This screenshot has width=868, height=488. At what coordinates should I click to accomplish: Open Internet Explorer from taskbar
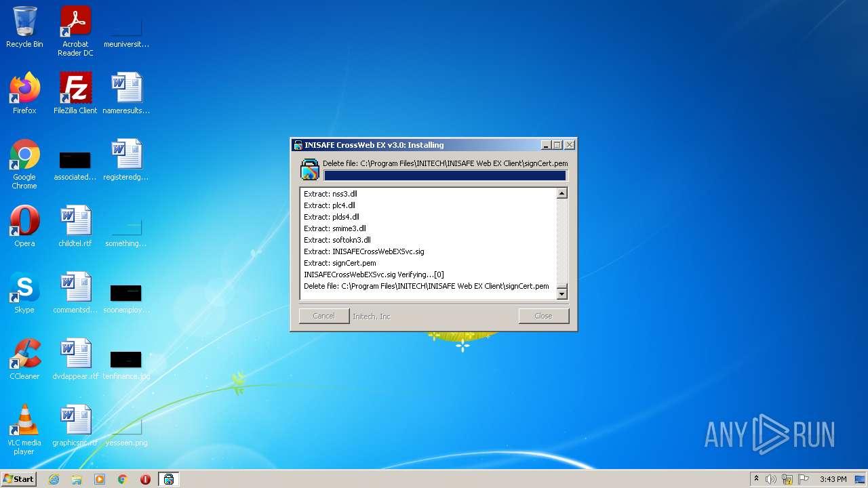(x=54, y=479)
